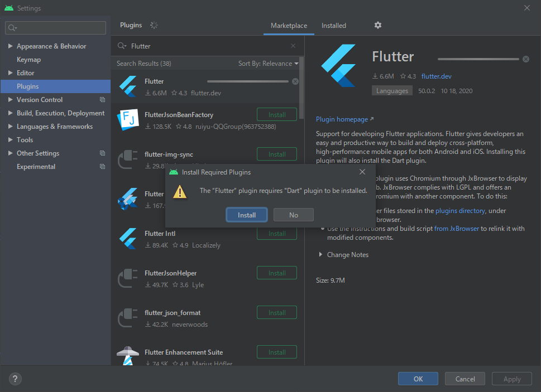This screenshot has width=541, height=392.
Task: Decline with No button in dialog
Action: point(294,215)
